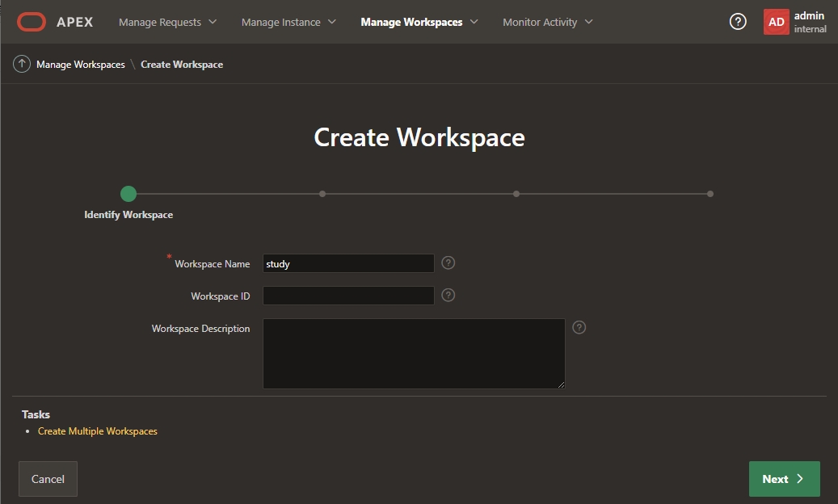Show help for Workspace Name field

448,263
